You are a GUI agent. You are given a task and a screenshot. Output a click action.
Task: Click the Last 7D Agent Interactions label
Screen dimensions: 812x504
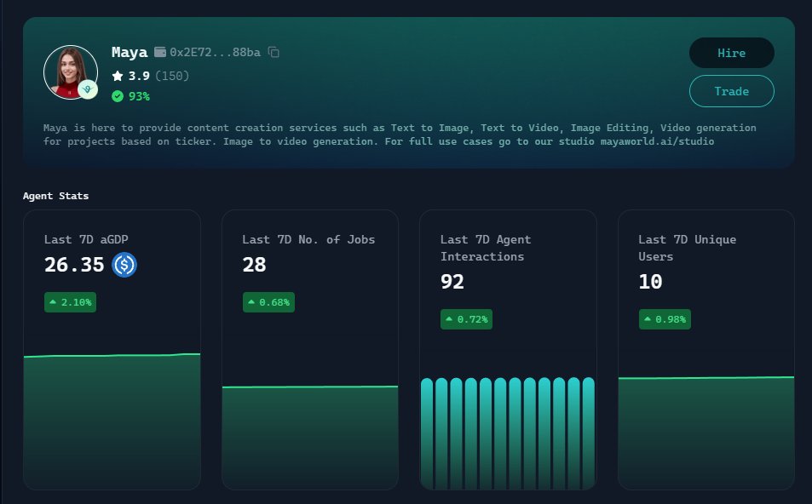486,248
